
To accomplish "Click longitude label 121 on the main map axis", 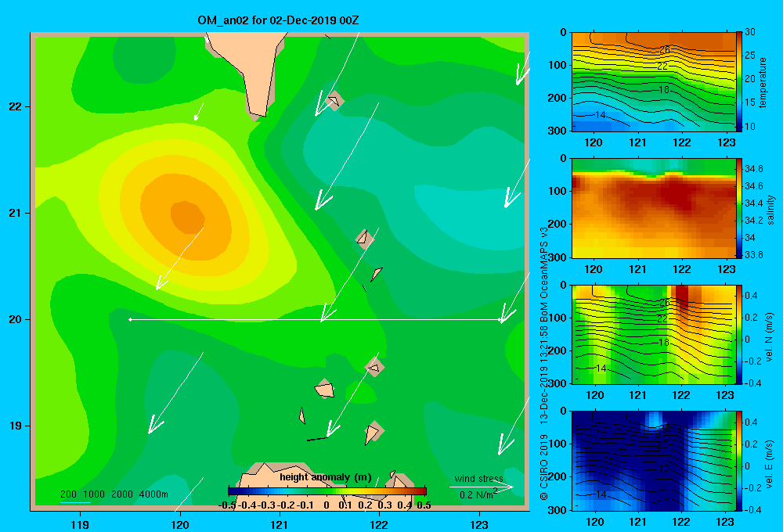I will click(280, 524).
